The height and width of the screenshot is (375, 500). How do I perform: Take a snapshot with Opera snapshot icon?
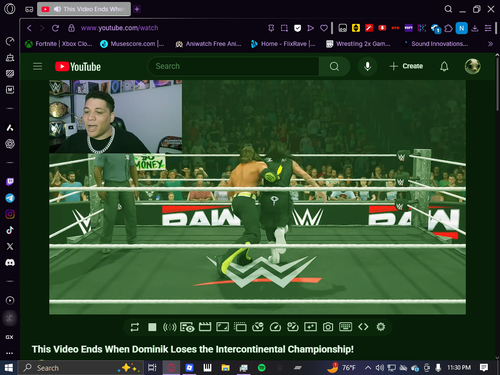point(284,28)
